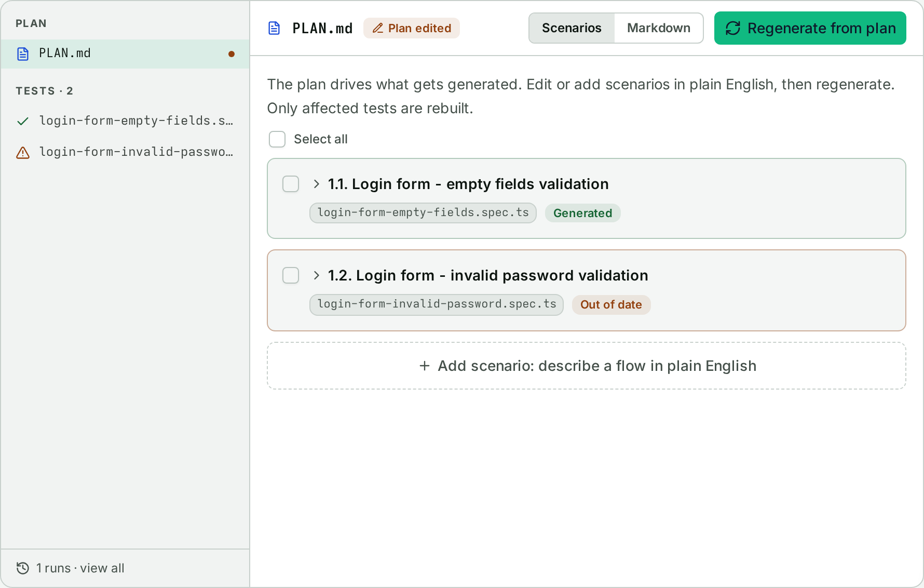
Task: Click the warning triangle icon for login-form-invalid-password
Action: 23,152
